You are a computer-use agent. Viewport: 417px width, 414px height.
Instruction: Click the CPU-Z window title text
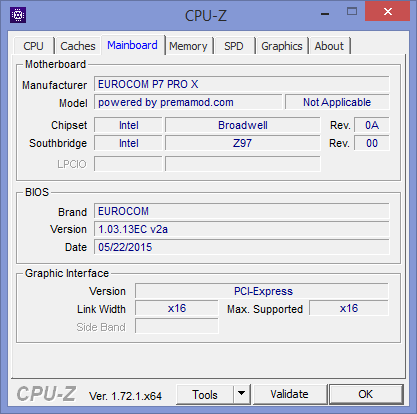tap(206, 16)
